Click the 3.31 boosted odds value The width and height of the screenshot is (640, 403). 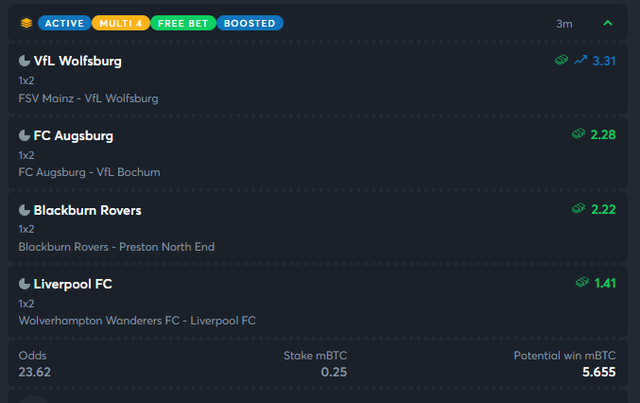tap(604, 61)
